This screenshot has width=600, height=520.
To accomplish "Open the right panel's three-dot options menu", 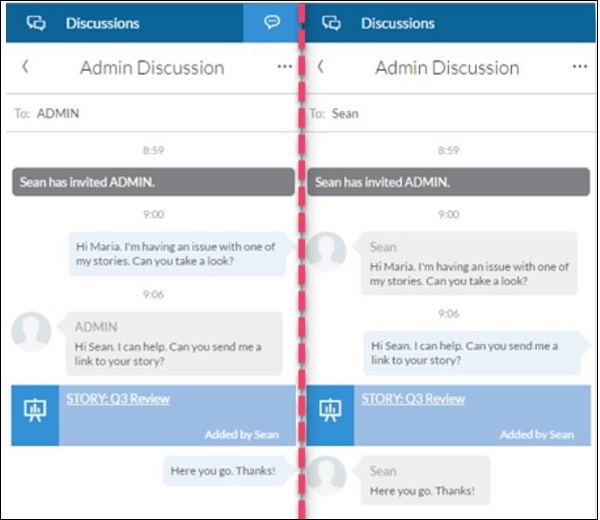I will pos(580,67).
